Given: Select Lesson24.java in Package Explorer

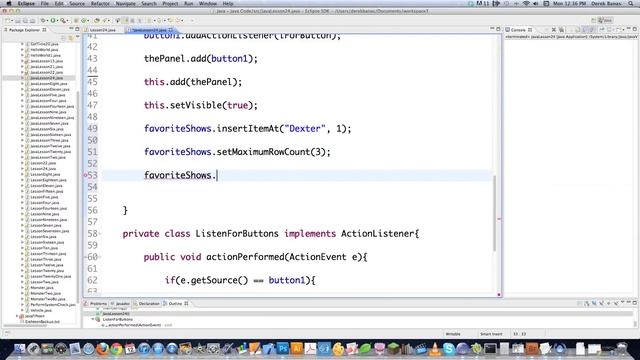Looking at the screenshot, I should click(x=43, y=169).
